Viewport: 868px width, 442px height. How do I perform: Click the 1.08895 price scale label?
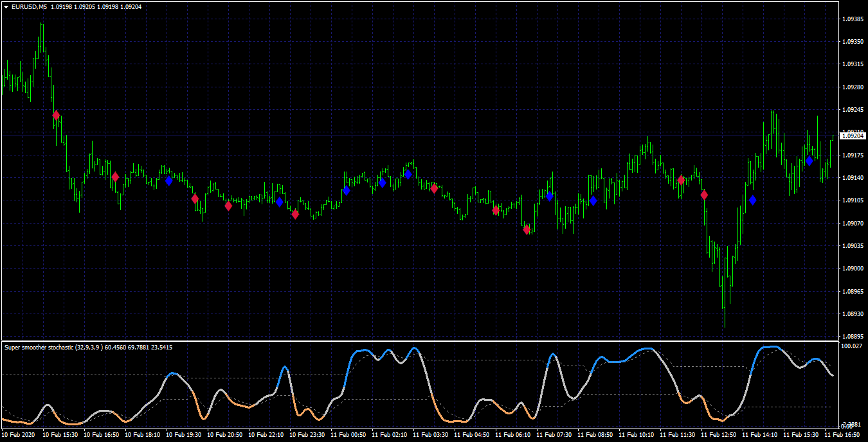click(852, 337)
